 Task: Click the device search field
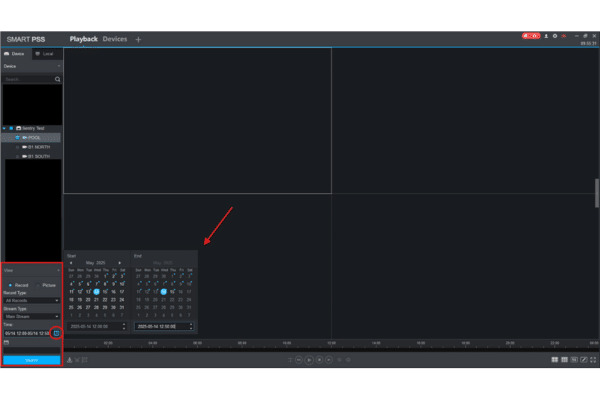tap(28, 79)
